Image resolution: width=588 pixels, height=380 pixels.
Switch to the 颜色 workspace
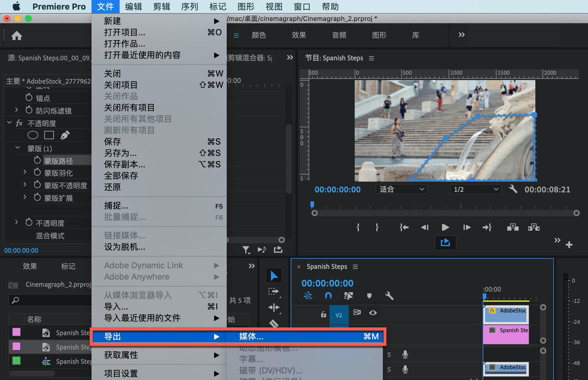pyautogui.click(x=259, y=35)
